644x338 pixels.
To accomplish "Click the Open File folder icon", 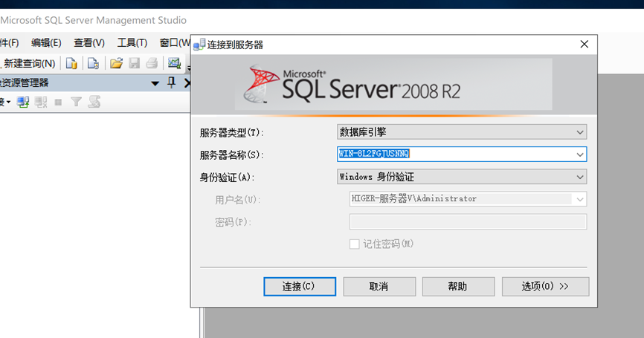I will coord(116,63).
